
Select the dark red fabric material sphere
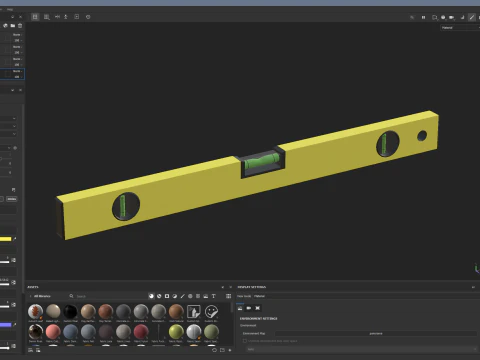click(141, 332)
